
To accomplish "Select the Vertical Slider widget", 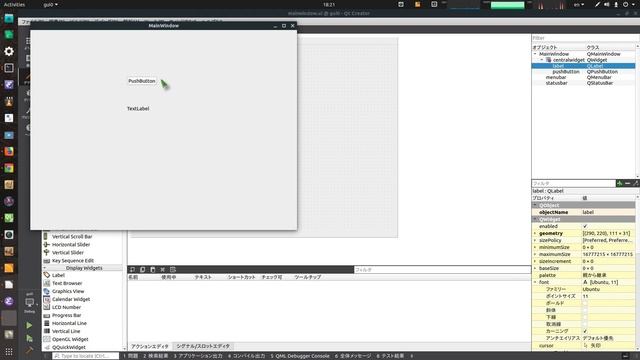I will point(64,253).
